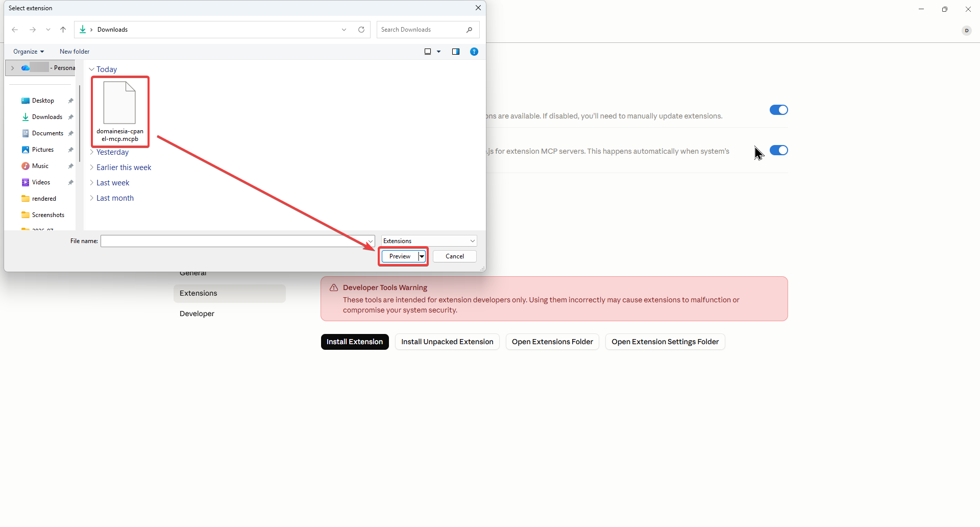Open dialog help question mark icon
Viewport: 980px width, 527px height.
click(x=474, y=52)
